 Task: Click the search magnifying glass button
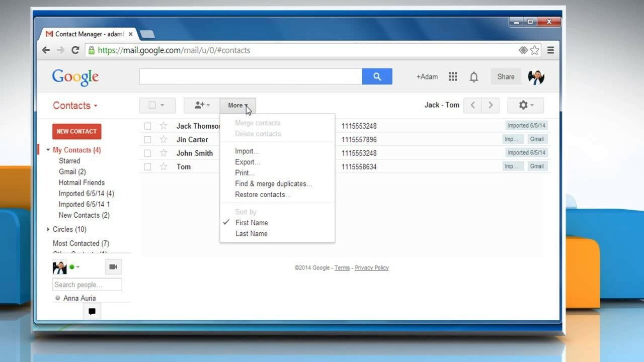point(377,76)
